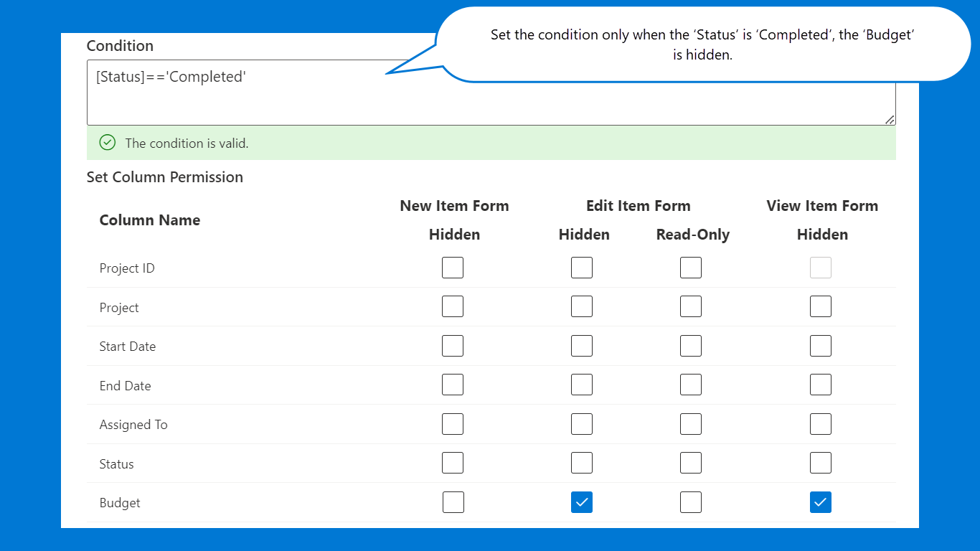Image resolution: width=980 pixels, height=551 pixels.
Task: Click inside the Condition formula text box
Action: 491,93
